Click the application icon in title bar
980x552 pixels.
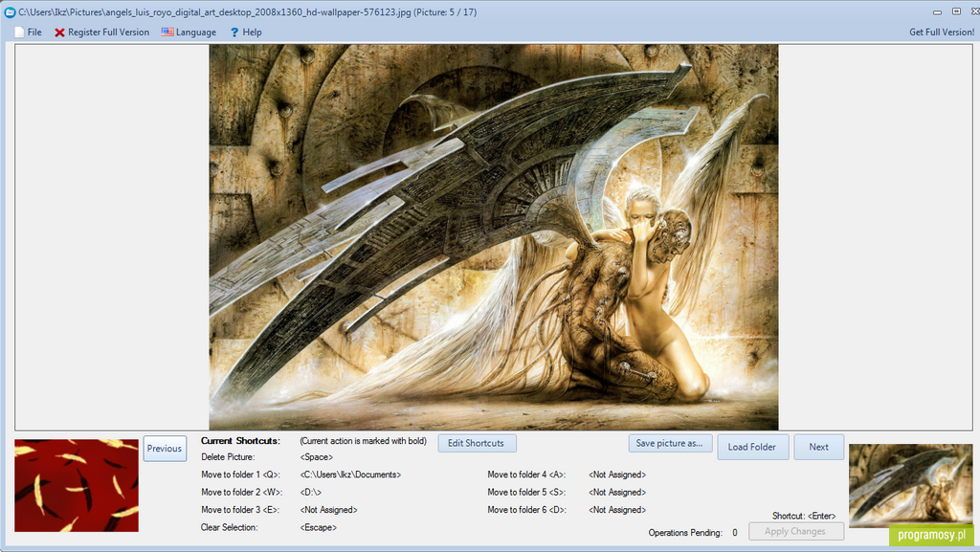pos(10,11)
